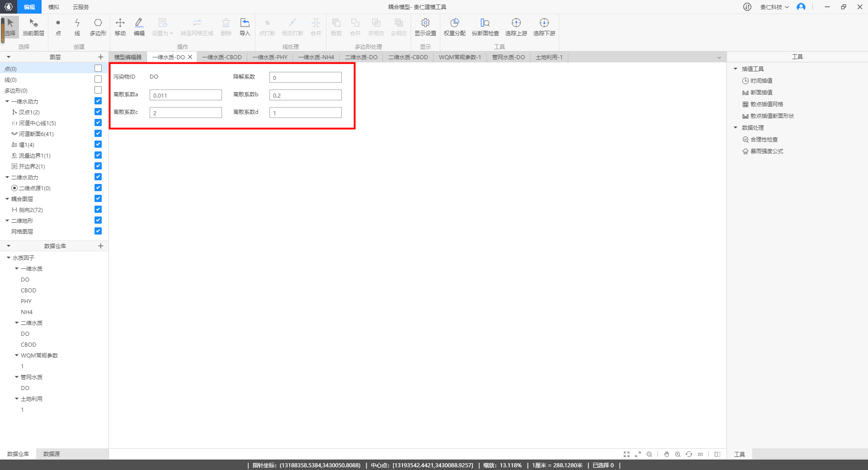Open 时间插值 interpolation tool
The image size is (868, 470).
[x=761, y=81]
